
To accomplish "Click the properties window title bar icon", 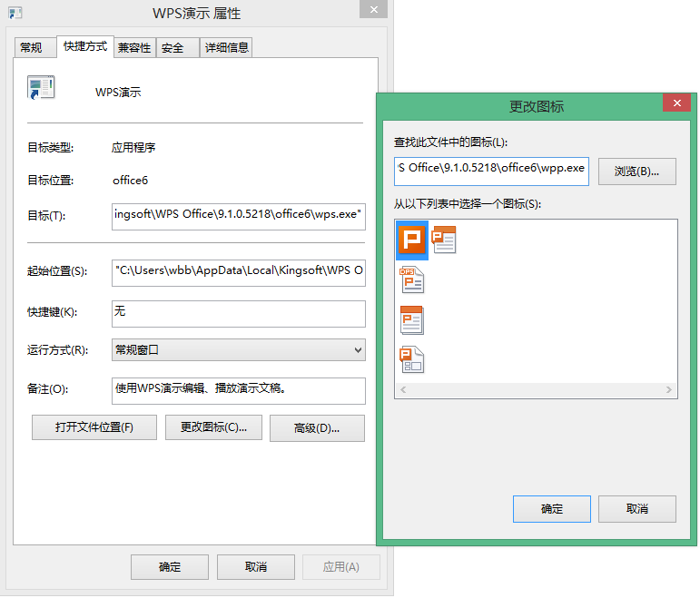I will pyautogui.click(x=15, y=13).
